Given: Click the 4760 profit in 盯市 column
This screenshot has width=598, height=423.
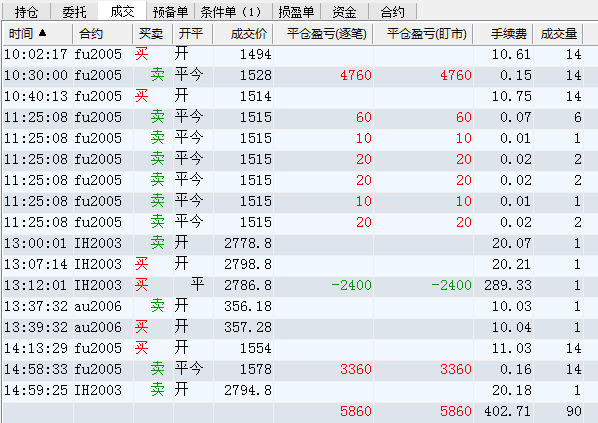Looking at the screenshot, I should click(456, 75).
